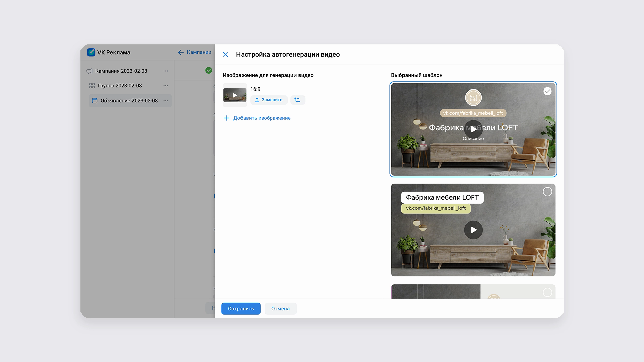Select the second template radio circle
This screenshot has width=644, height=362.
(x=547, y=192)
